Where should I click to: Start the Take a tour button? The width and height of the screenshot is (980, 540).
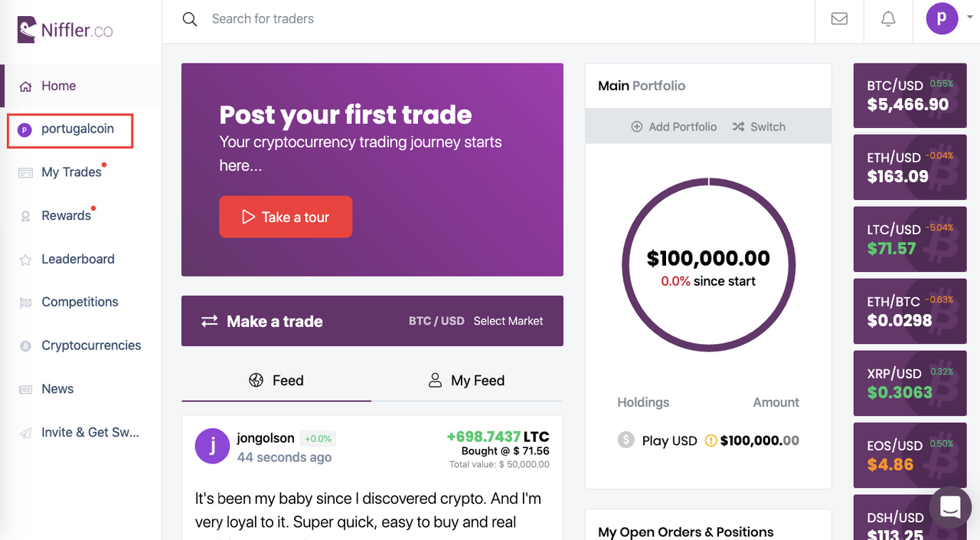[x=286, y=217]
